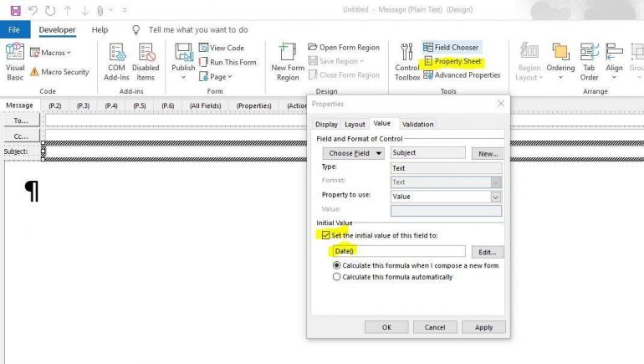This screenshot has width=644, height=364.
Task: Click the initial value formula field
Action: point(398,252)
